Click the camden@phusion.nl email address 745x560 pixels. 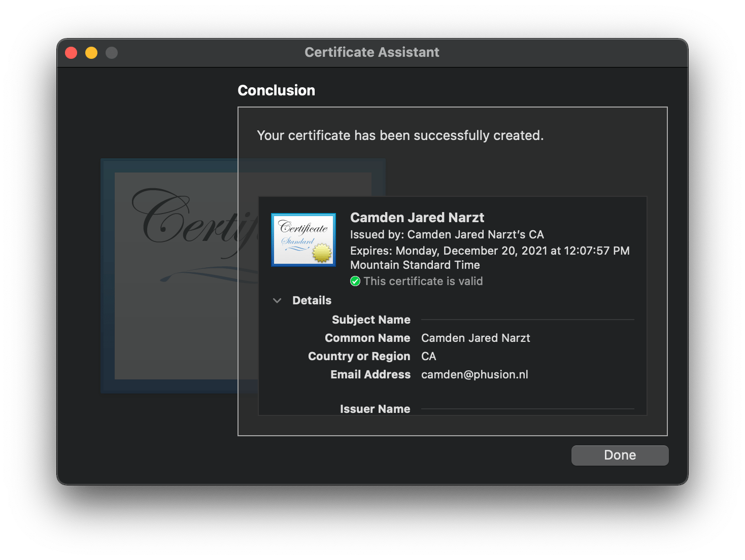475,375
